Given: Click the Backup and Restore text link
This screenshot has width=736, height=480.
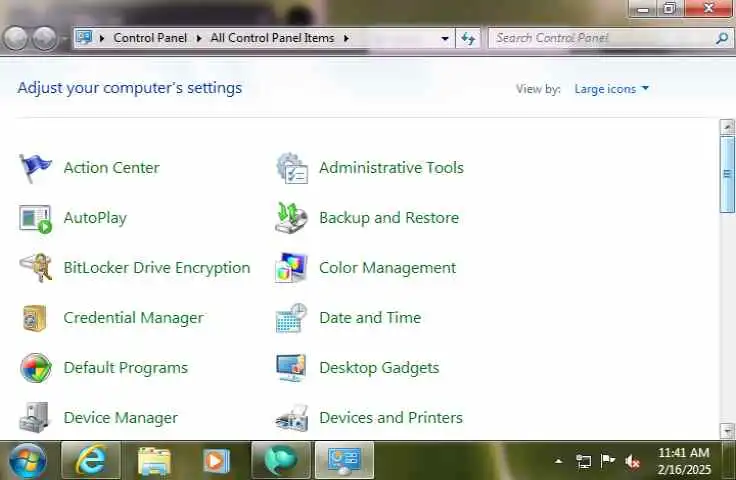Looking at the screenshot, I should point(389,218).
